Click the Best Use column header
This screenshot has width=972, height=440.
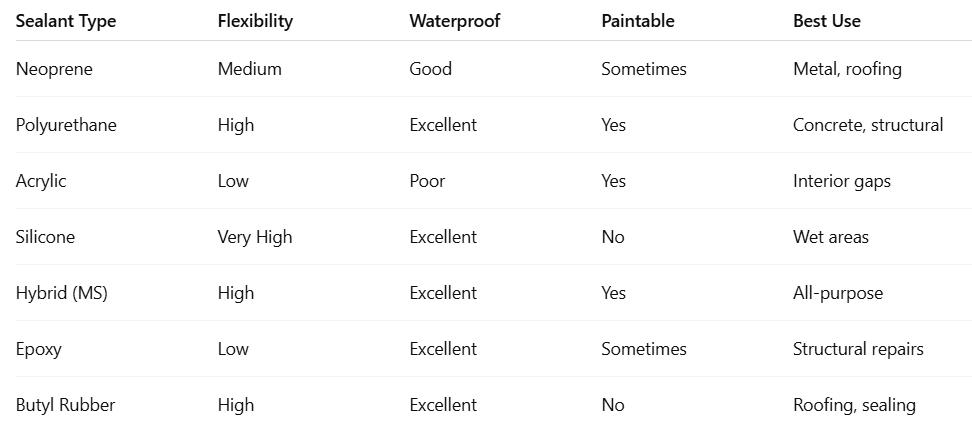tap(827, 20)
